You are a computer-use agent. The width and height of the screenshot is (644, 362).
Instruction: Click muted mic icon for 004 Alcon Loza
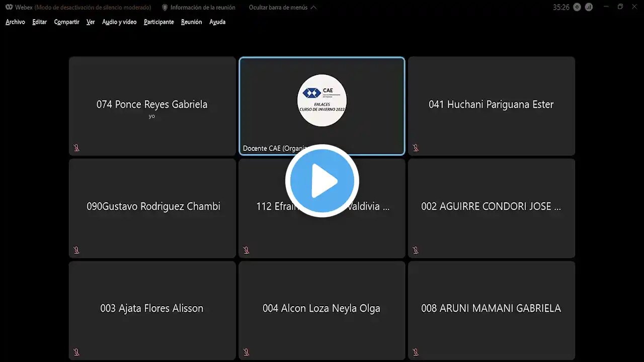(x=246, y=352)
